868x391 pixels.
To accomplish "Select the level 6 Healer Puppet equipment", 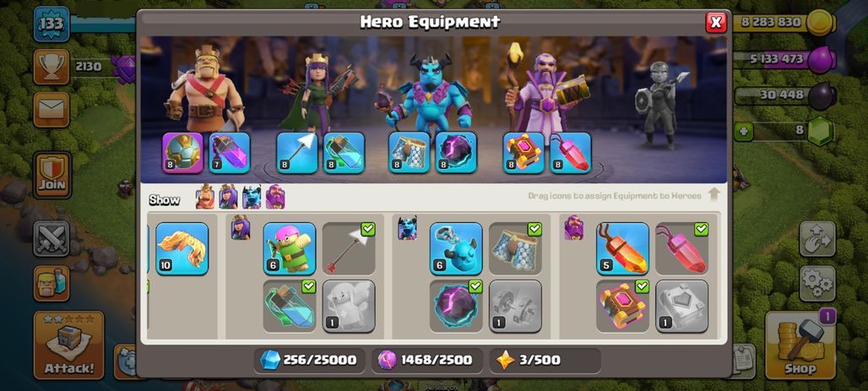I will pyautogui.click(x=290, y=248).
